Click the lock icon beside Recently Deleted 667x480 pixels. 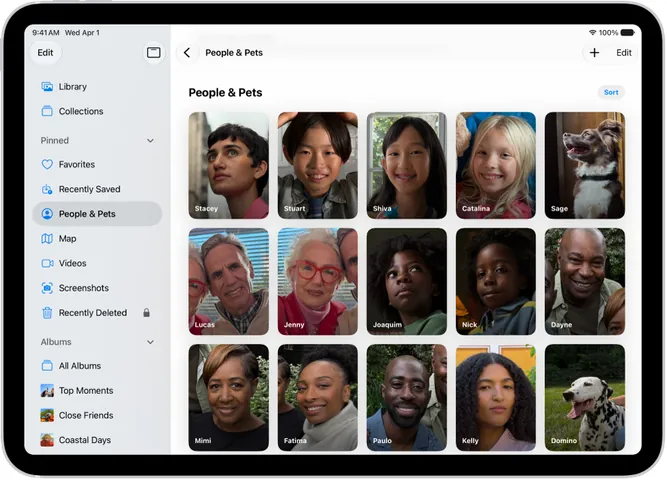pos(146,313)
